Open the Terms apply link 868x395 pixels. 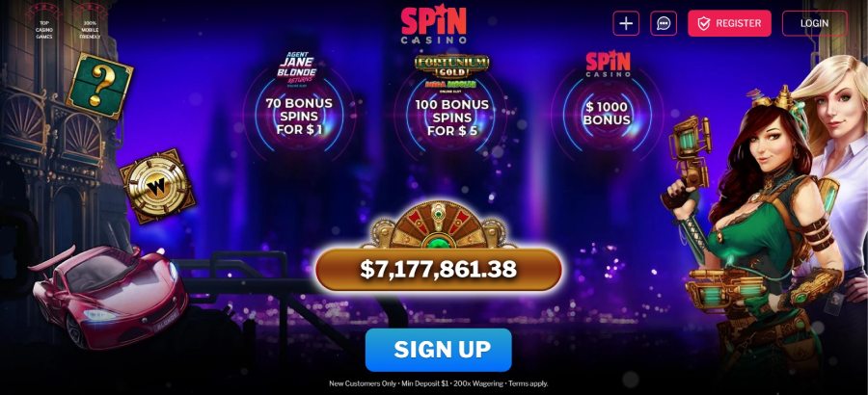coord(529,382)
